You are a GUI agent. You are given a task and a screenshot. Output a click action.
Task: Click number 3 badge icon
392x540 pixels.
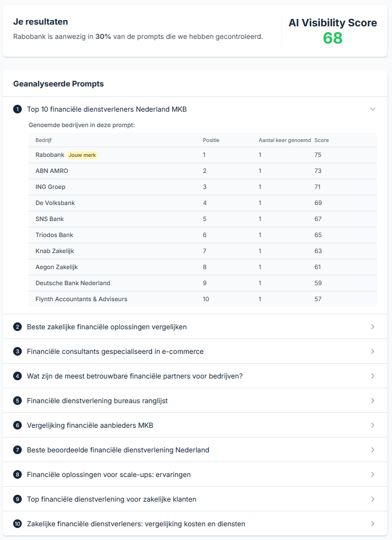18,351
